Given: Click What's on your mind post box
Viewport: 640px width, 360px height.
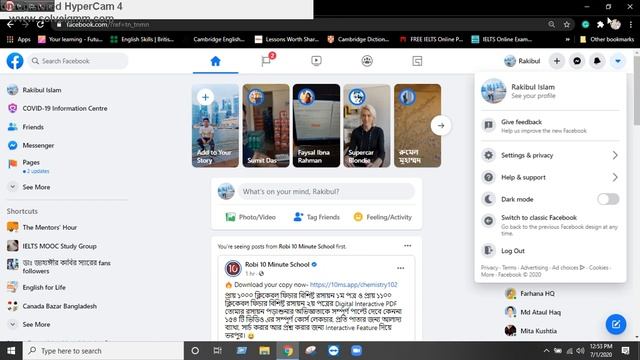Looking at the screenshot, I should 327,191.
